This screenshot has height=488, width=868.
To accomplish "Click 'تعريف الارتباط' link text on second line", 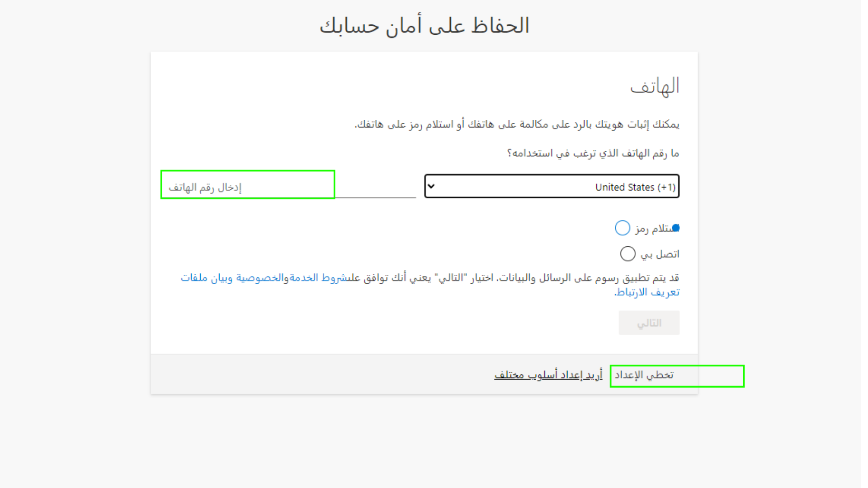I will (647, 292).
